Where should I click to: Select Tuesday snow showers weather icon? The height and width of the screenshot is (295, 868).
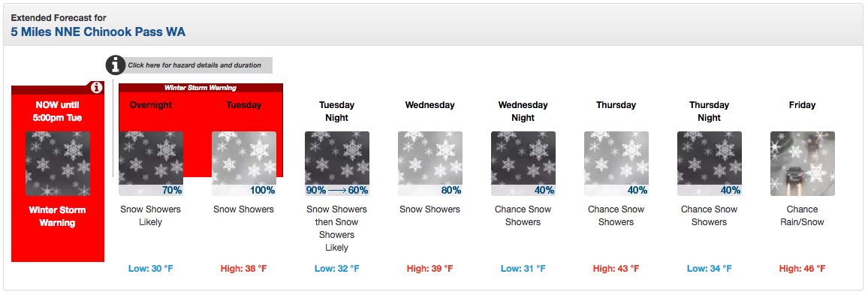243,164
